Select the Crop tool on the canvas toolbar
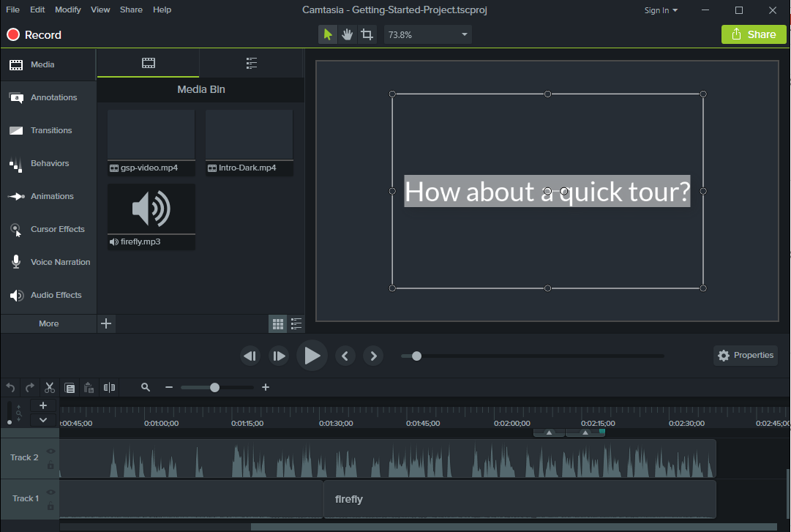 pos(367,34)
